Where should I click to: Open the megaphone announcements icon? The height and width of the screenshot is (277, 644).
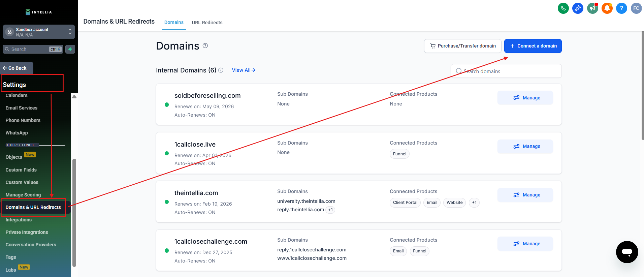pyautogui.click(x=592, y=8)
